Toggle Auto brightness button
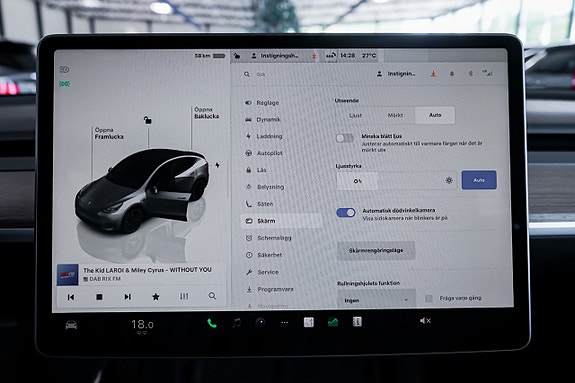 (479, 180)
